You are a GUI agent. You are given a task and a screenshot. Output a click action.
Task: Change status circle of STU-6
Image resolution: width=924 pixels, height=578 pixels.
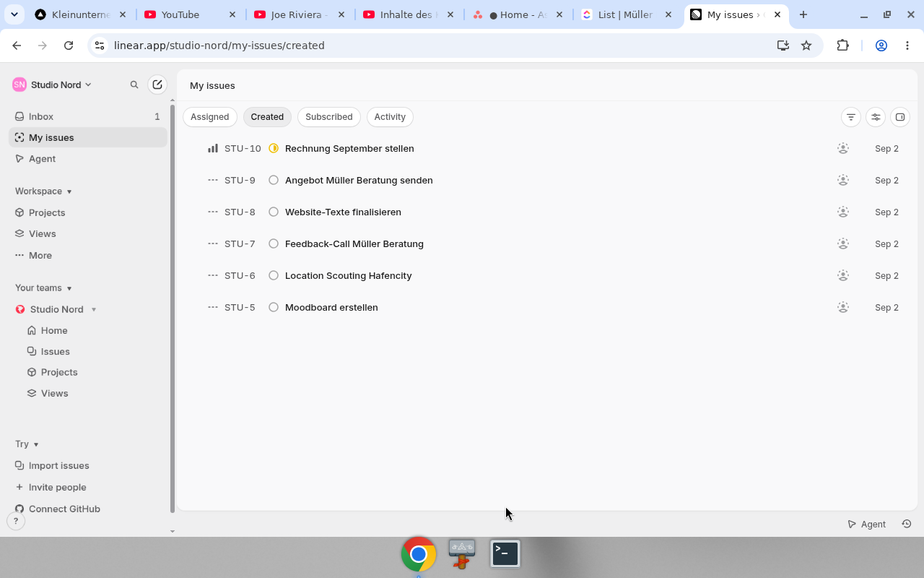click(x=274, y=275)
